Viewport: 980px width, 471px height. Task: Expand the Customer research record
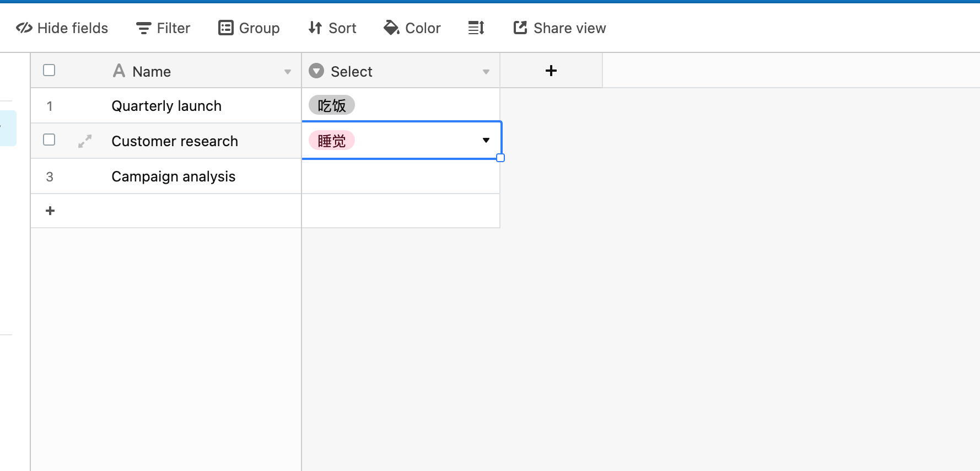[x=85, y=141]
